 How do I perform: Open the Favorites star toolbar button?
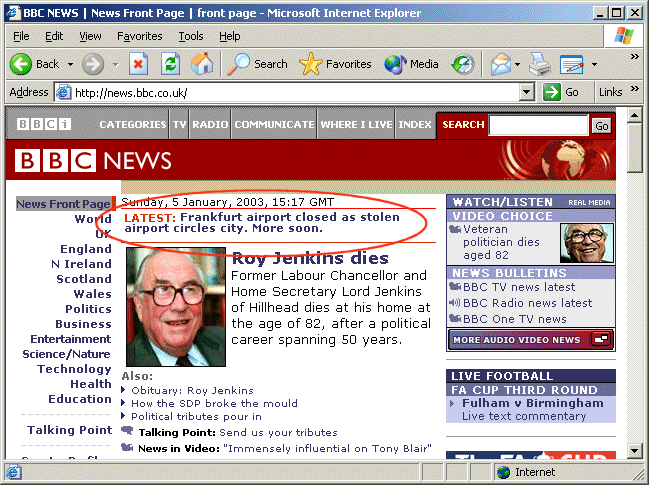(310, 64)
